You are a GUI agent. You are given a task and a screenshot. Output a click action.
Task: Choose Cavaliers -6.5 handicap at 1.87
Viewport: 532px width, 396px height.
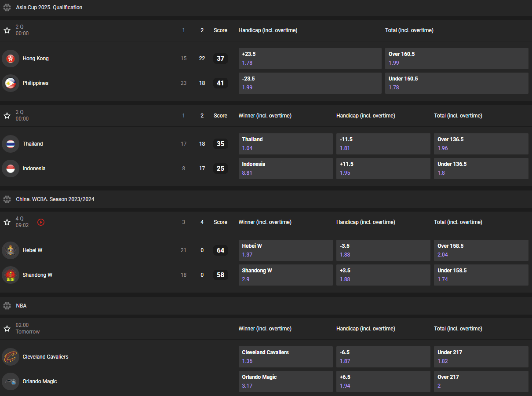[383, 357]
